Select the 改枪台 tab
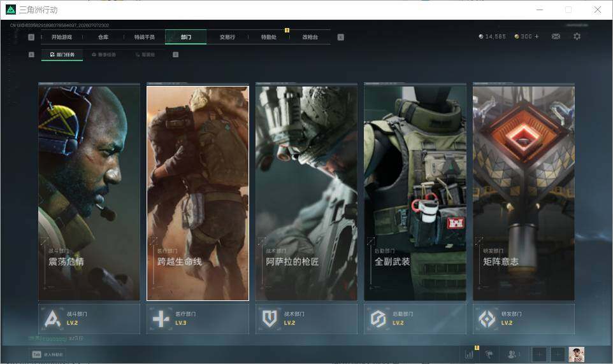Screen dimensions: 613x364 point(310,37)
